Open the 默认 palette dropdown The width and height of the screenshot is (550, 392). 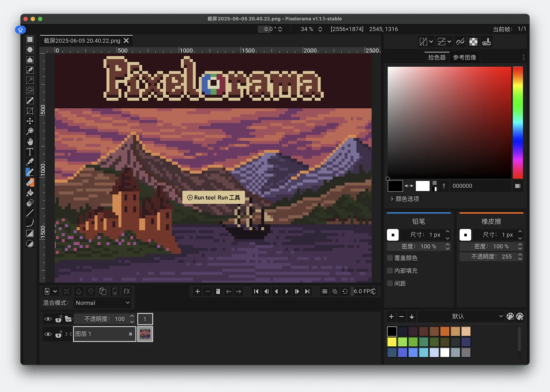pyautogui.click(x=461, y=316)
